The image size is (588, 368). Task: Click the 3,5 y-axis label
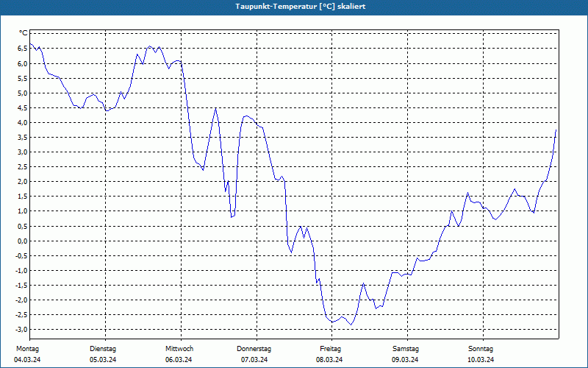point(23,138)
